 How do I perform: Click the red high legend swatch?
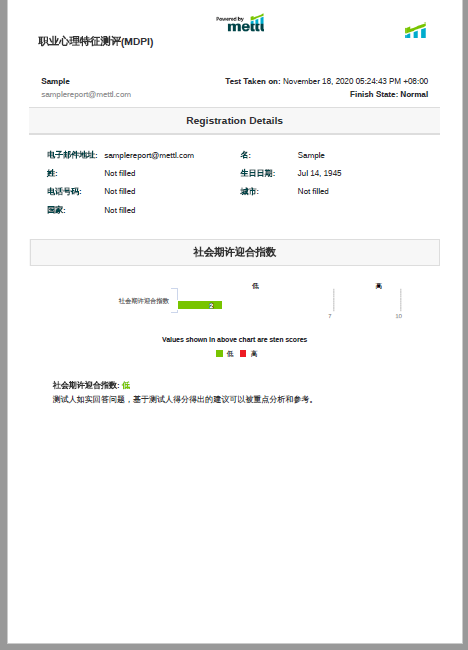click(243, 354)
